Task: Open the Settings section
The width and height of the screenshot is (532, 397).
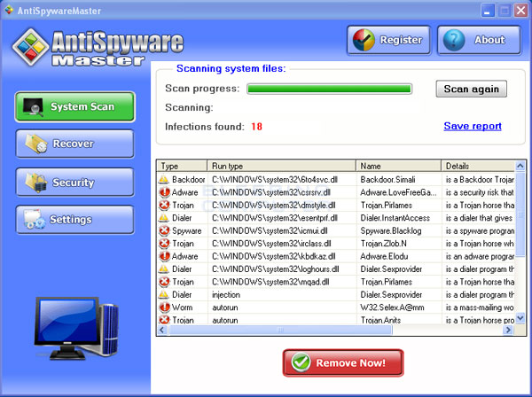Action: (x=75, y=220)
